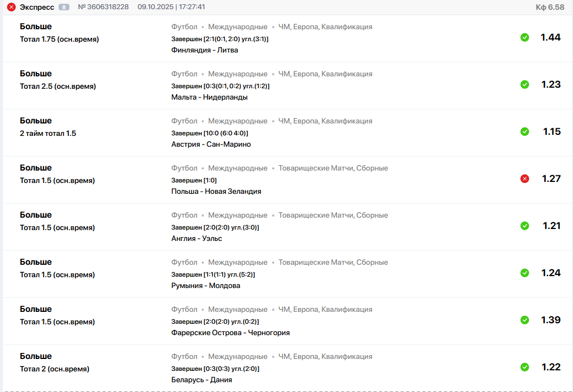This screenshot has width=573, height=392.
Task: Click the gray badge showing 8 events
Action: pyautogui.click(x=64, y=7)
